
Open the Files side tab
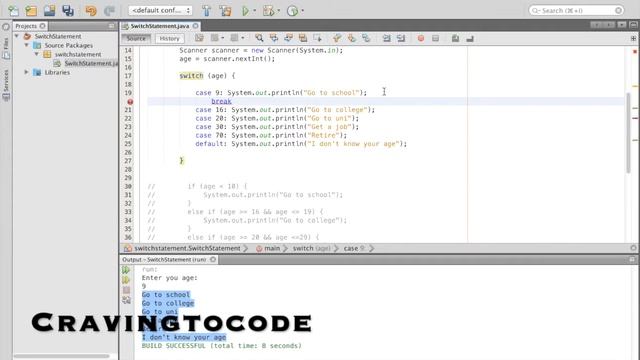point(6,48)
